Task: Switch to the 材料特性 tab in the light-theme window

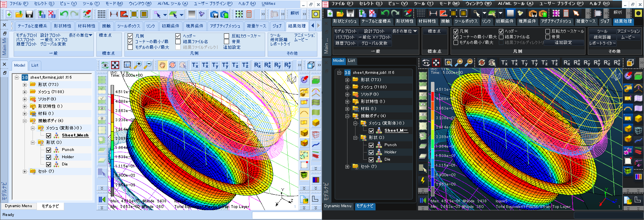Action: [x=86, y=26]
